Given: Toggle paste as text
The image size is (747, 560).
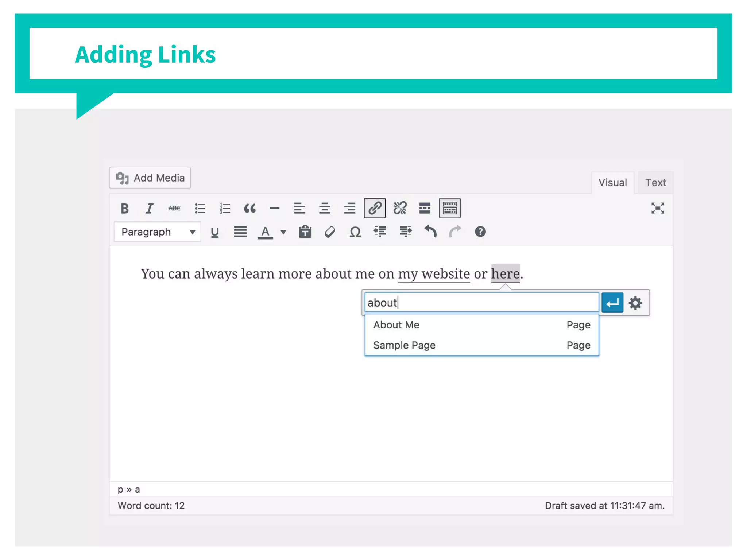Looking at the screenshot, I should click(x=305, y=232).
